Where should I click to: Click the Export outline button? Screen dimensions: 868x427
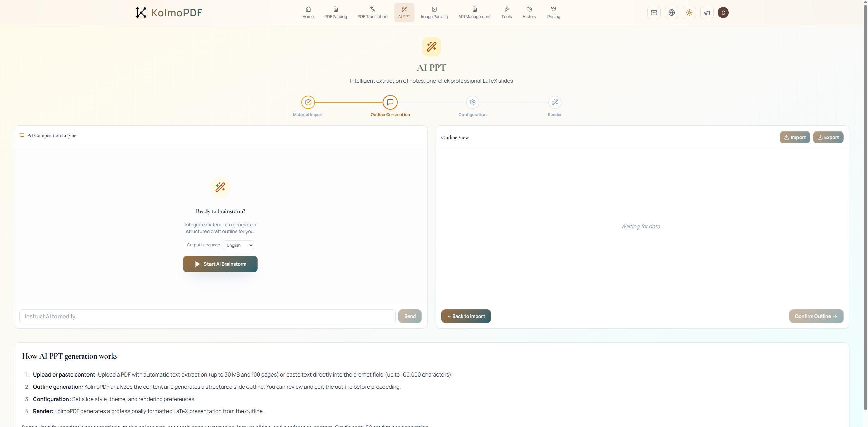coord(828,137)
